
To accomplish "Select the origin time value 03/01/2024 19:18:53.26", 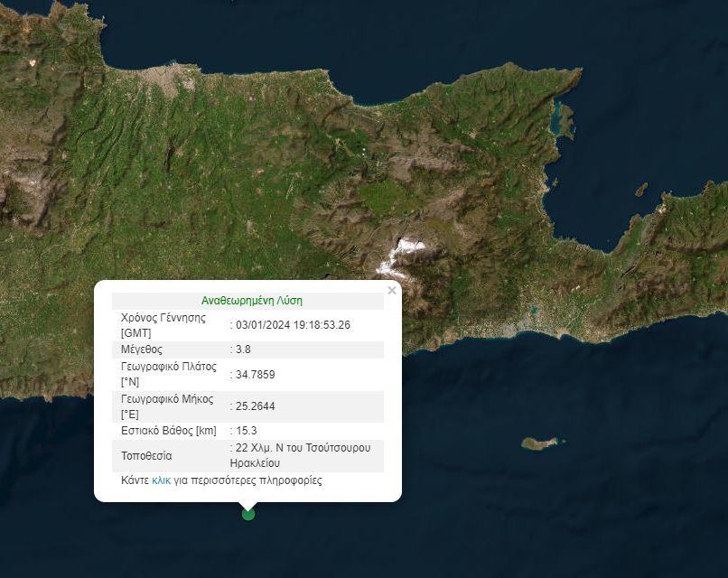I will pos(293,325).
